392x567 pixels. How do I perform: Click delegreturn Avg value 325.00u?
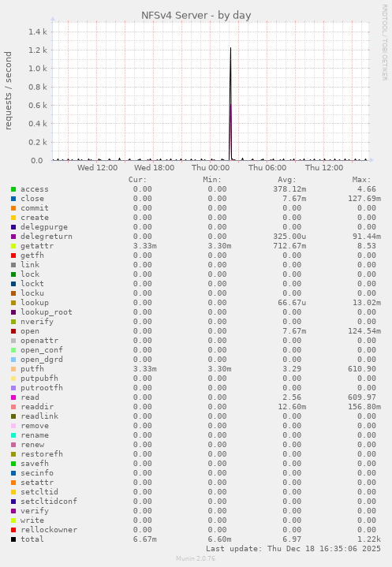pyautogui.click(x=289, y=237)
